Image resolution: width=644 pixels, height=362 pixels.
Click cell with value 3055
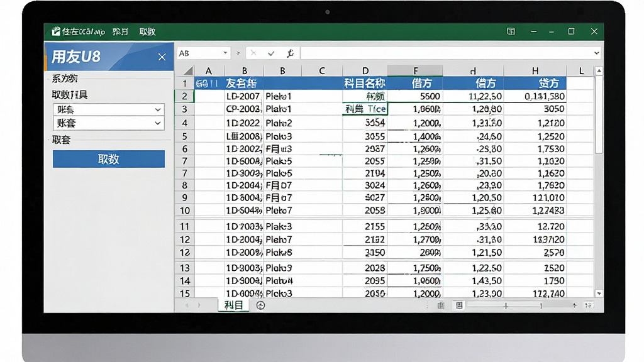[x=365, y=136]
